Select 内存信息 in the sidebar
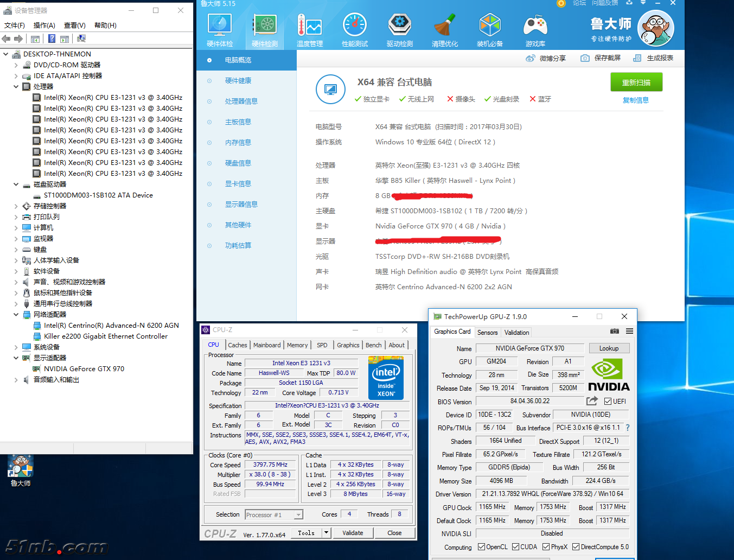The image size is (734, 560). pyautogui.click(x=238, y=143)
